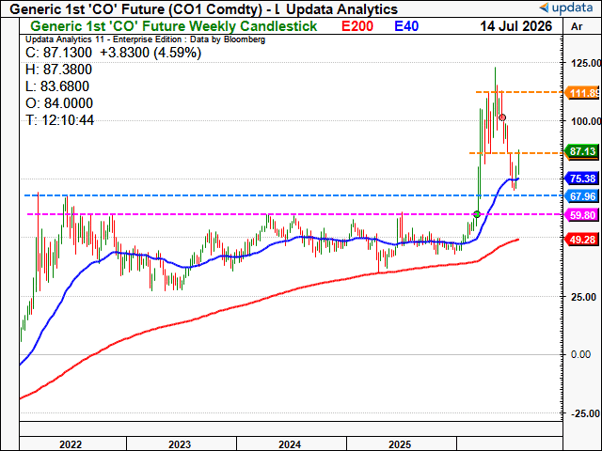Image resolution: width=602 pixels, height=451 pixels.
Task: Click the 14 Jul 2026 date label
Action: pyautogui.click(x=516, y=26)
